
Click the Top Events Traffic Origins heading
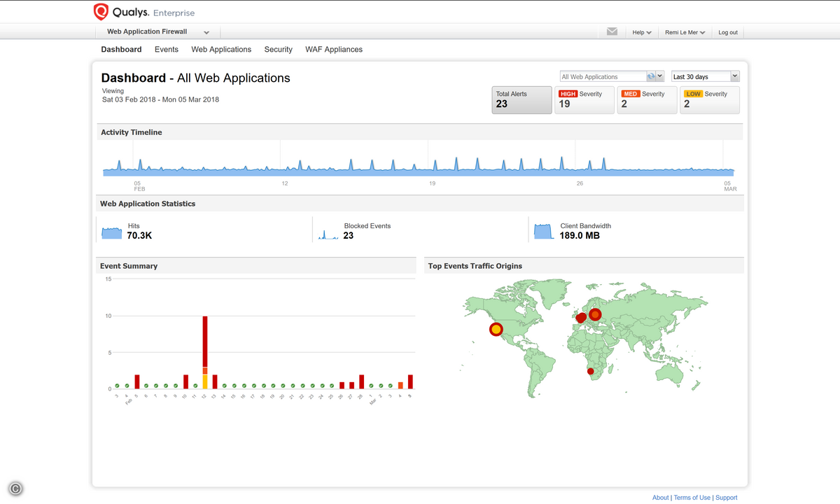click(x=475, y=266)
